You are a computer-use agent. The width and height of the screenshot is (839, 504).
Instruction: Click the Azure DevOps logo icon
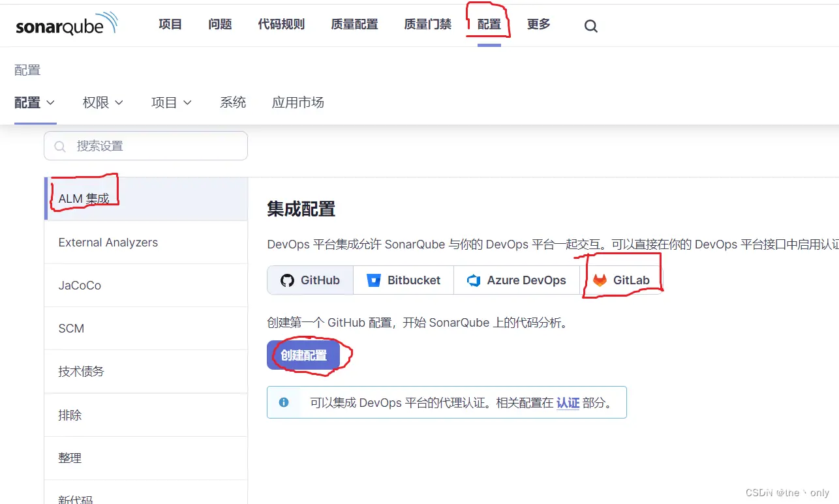(474, 280)
